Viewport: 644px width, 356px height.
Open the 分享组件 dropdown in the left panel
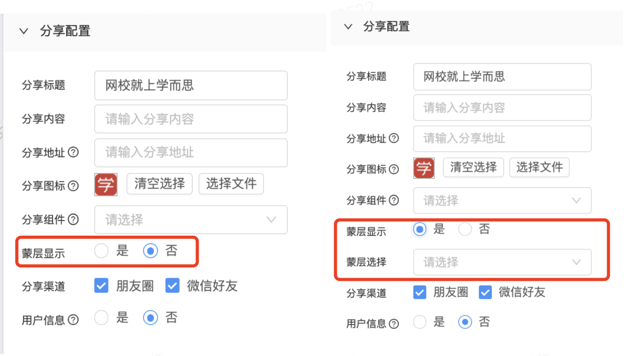191,219
